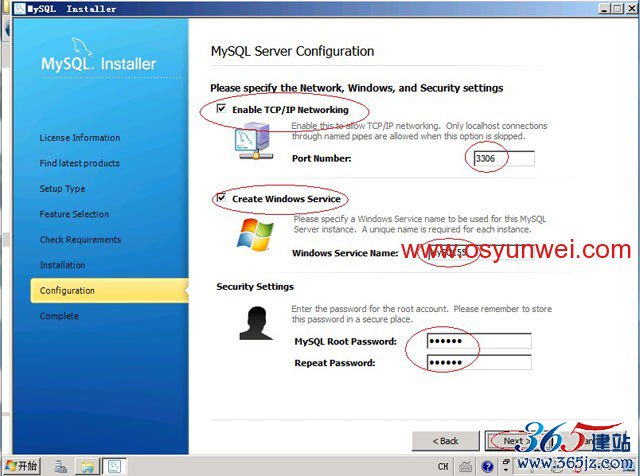This screenshot has height=476, width=640.
Task: Click the network server computer icon
Action: 254,141
